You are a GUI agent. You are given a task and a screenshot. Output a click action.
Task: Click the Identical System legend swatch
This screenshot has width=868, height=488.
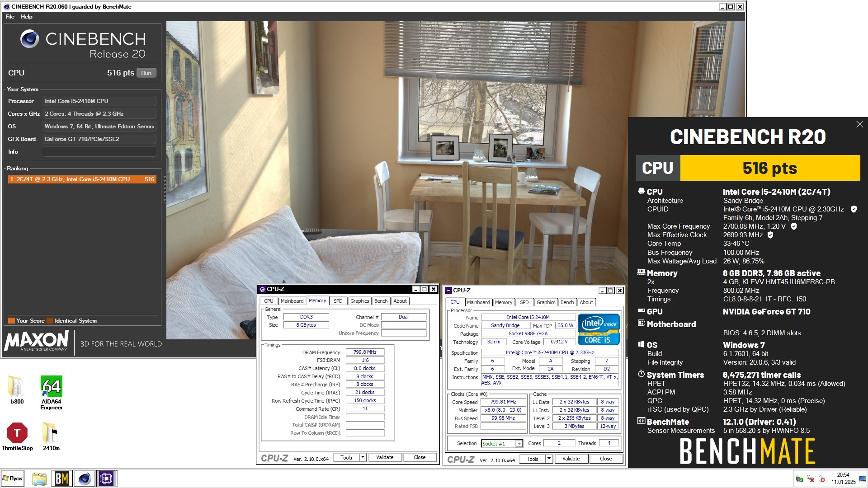tap(50, 321)
